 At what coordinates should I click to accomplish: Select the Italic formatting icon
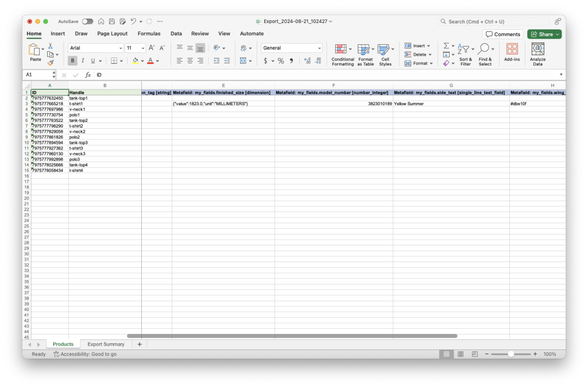tap(82, 60)
